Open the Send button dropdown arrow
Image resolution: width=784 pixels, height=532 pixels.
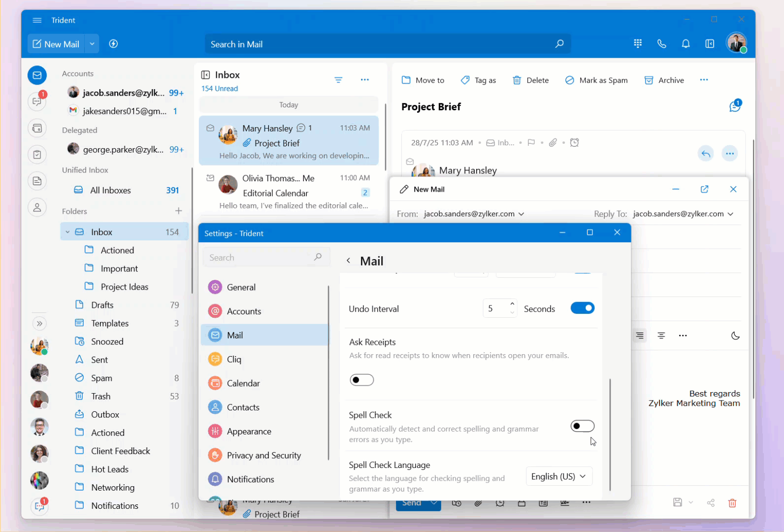[434, 503]
